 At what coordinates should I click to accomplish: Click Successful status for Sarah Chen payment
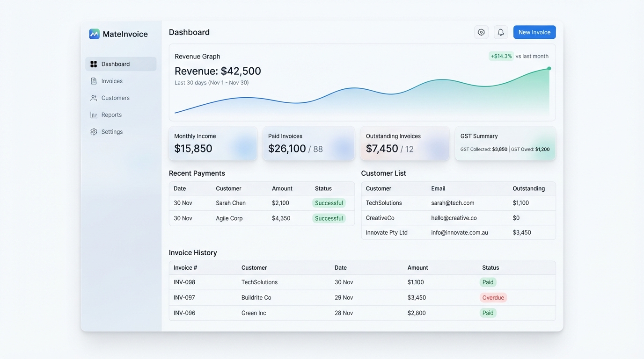(x=329, y=203)
